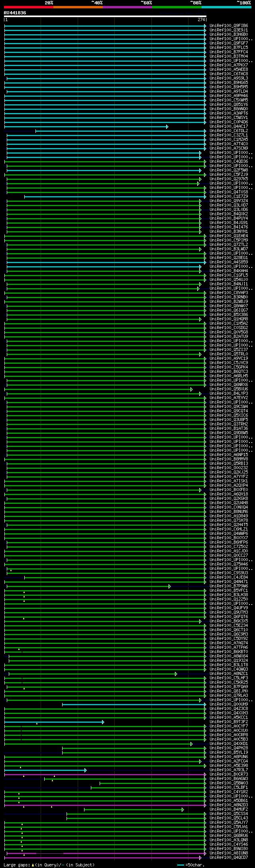
Task: Select the UniRef100_C4QD36 label
Action: tap(229, 162)
